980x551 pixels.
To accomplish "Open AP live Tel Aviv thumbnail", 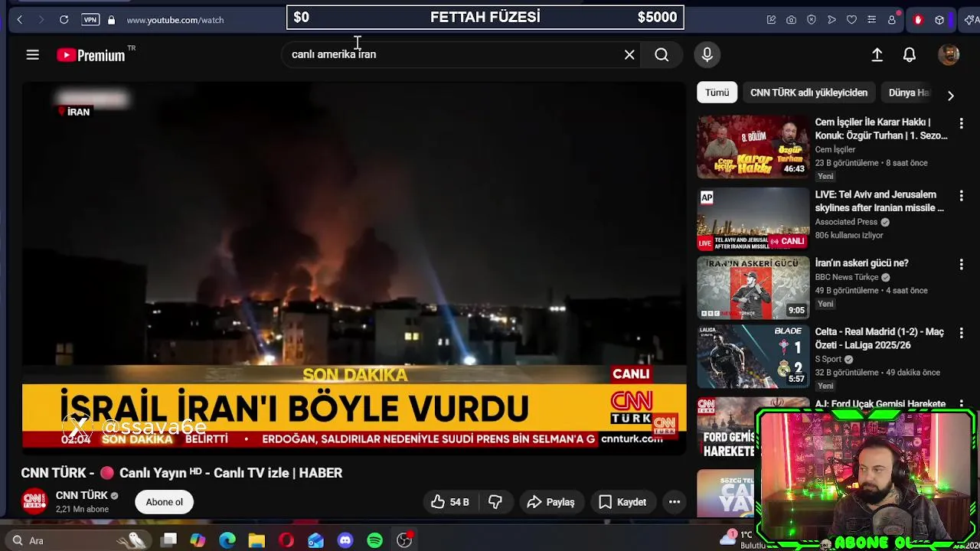I will [753, 219].
